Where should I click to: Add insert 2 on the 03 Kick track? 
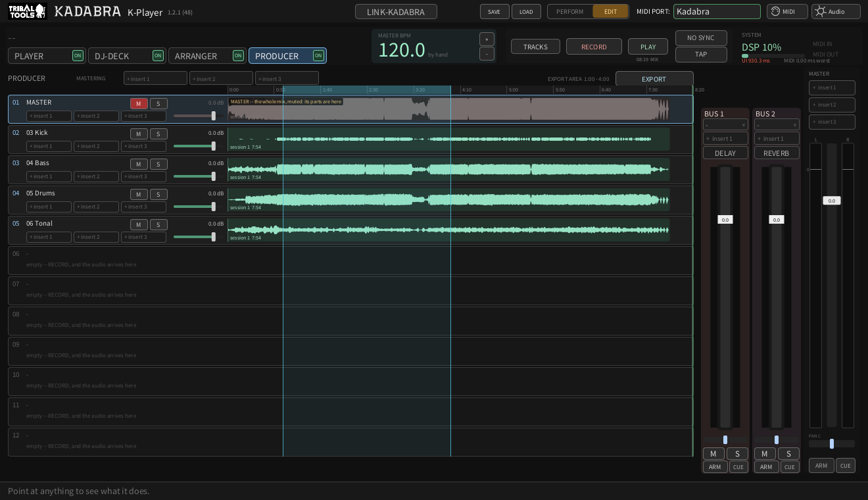click(96, 146)
